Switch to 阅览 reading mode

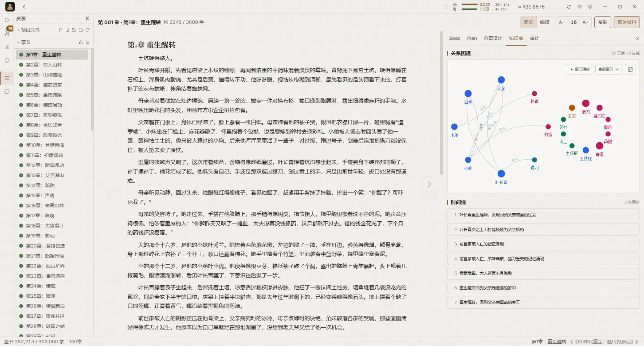(528, 22)
